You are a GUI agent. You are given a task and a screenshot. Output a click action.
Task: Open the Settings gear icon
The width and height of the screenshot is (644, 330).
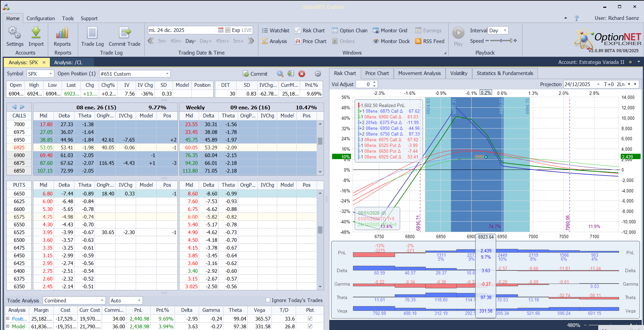tap(14, 33)
